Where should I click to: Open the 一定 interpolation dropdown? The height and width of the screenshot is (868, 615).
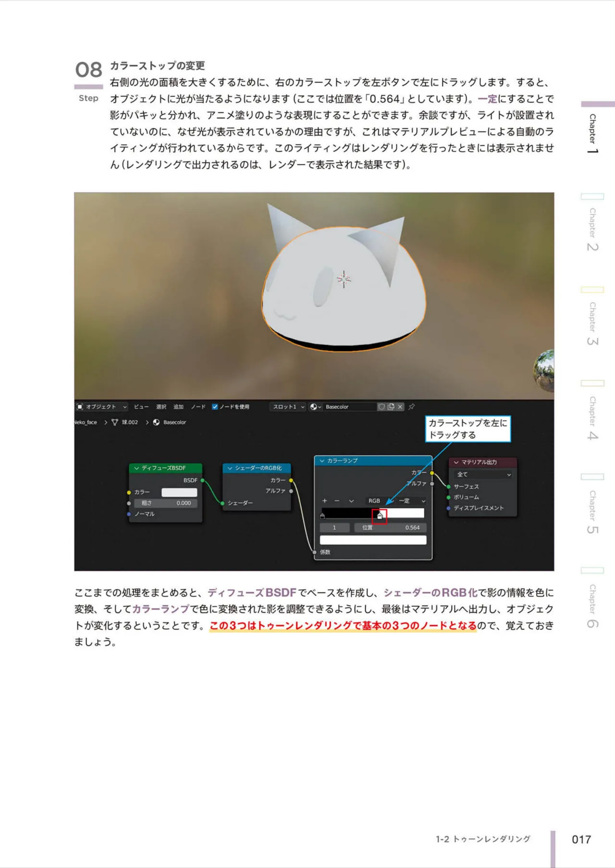coord(412,501)
